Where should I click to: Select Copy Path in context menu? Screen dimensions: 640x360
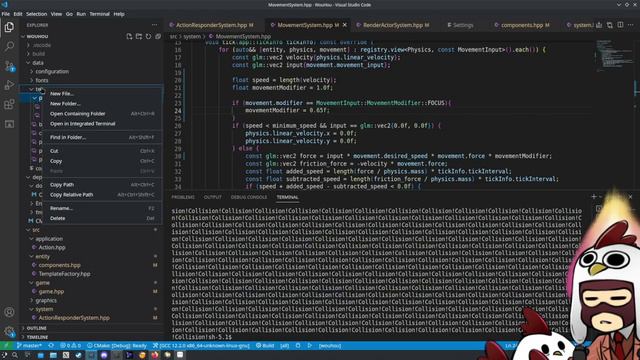102,185
